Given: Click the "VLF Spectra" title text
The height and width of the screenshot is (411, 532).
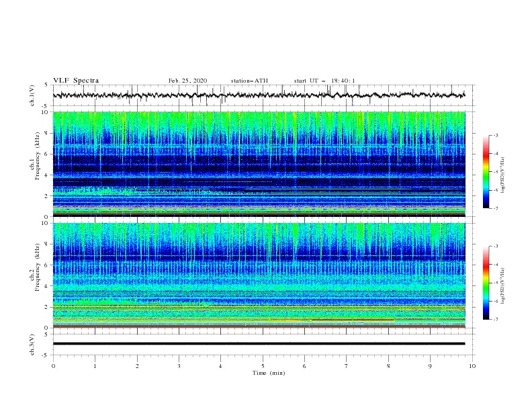Looking at the screenshot, I should 76,81.
